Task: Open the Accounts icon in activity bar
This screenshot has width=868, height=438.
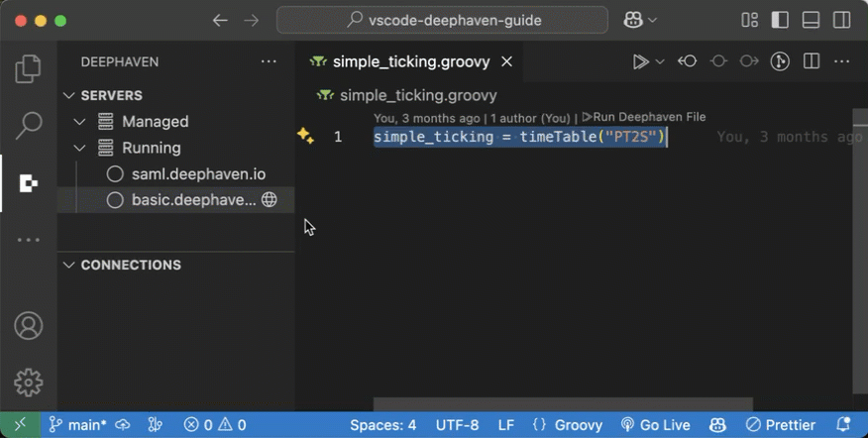Action: click(28, 325)
